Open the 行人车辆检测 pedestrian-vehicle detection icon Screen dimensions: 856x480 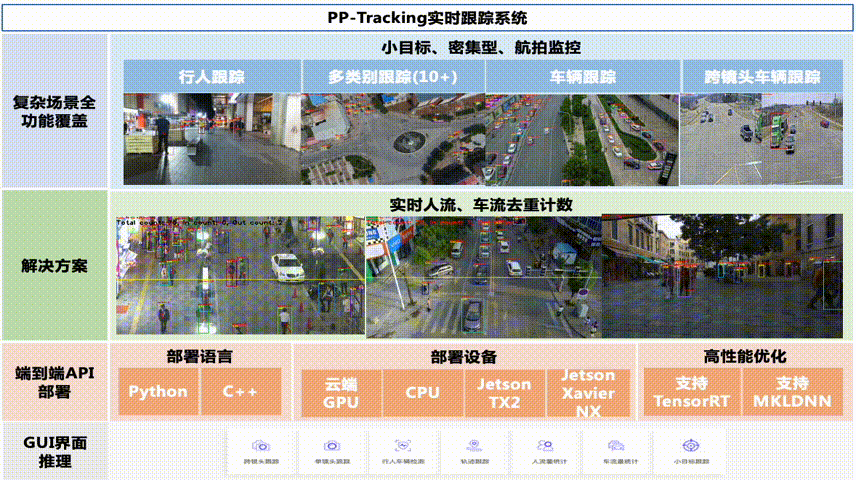[403, 446]
